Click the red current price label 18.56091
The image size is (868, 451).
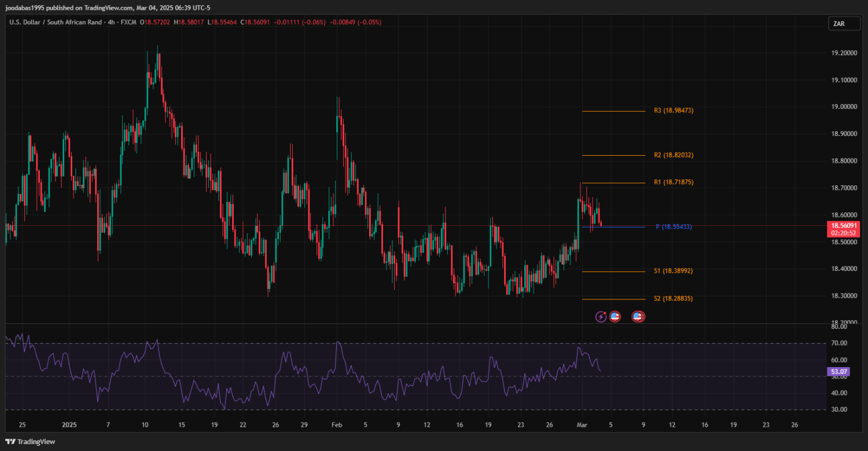click(844, 225)
